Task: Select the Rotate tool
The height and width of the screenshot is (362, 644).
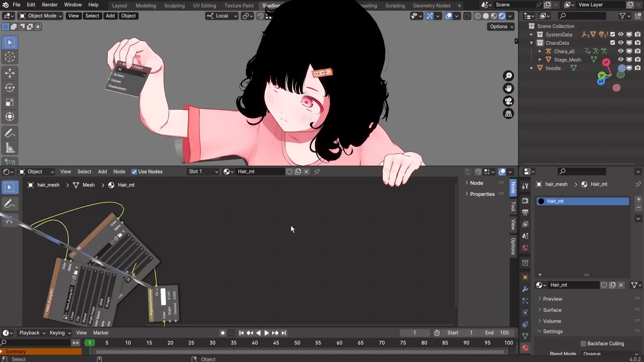Action: point(10,88)
